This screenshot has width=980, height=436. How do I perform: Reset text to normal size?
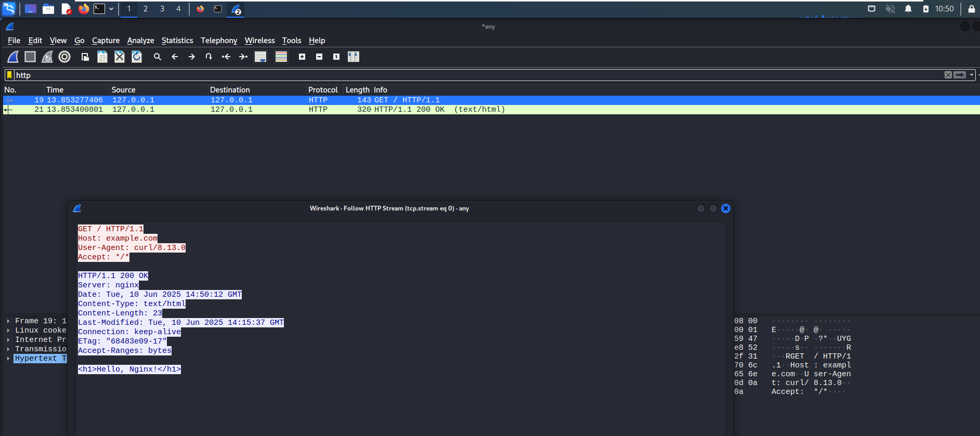click(x=336, y=57)
